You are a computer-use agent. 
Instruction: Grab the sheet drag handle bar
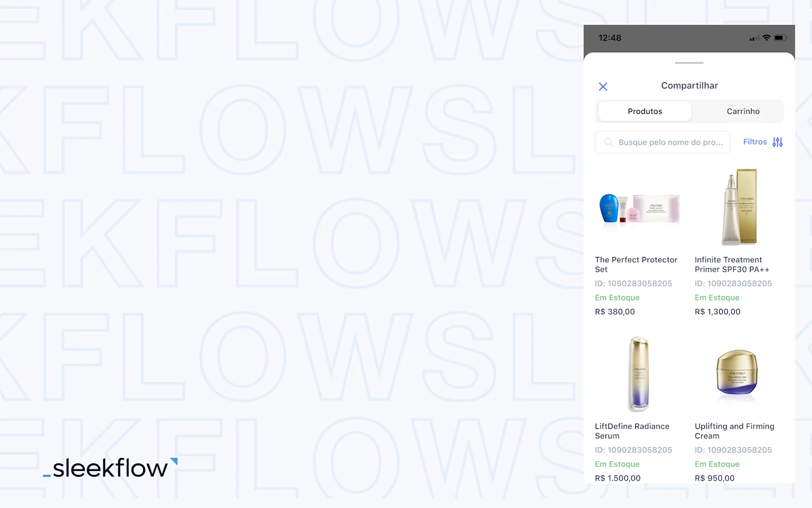point(689,63)
